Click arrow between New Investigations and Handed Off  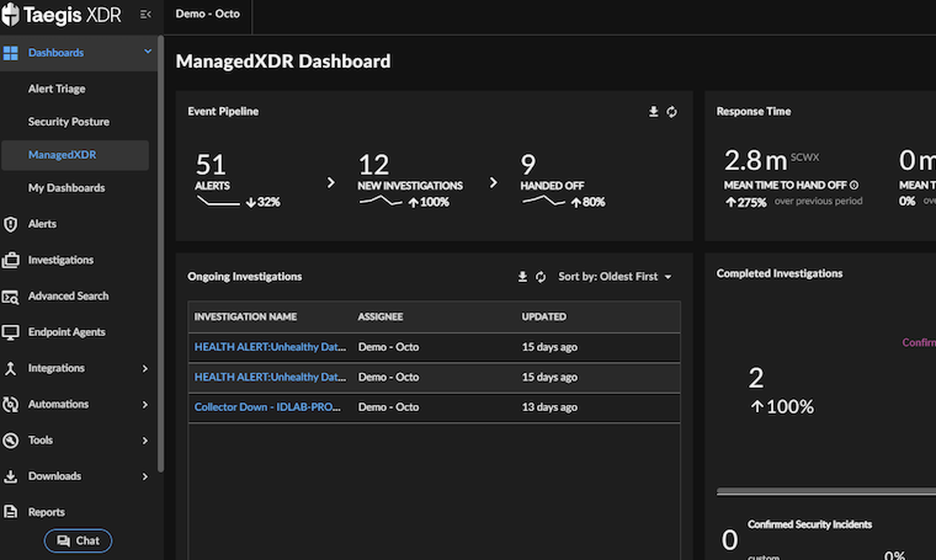click(493, 183)
